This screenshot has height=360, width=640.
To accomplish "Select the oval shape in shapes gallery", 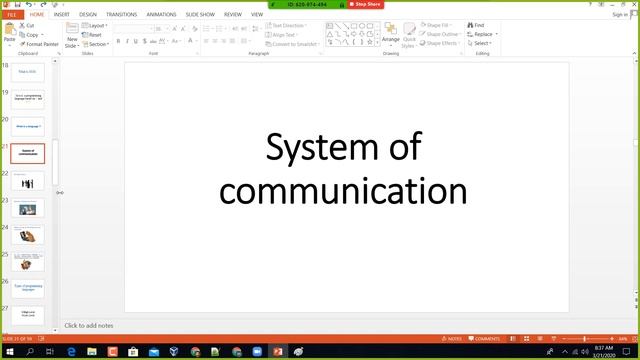I will pyautogui.click(x=362, y=26).
